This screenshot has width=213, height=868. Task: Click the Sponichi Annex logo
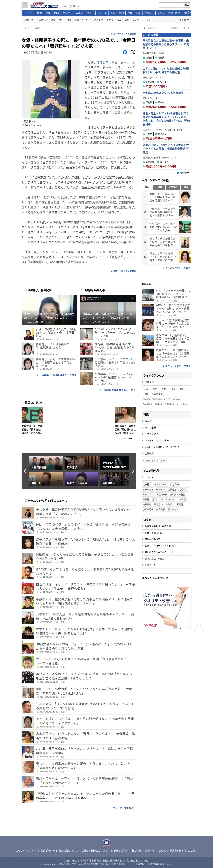coord(44,5)
